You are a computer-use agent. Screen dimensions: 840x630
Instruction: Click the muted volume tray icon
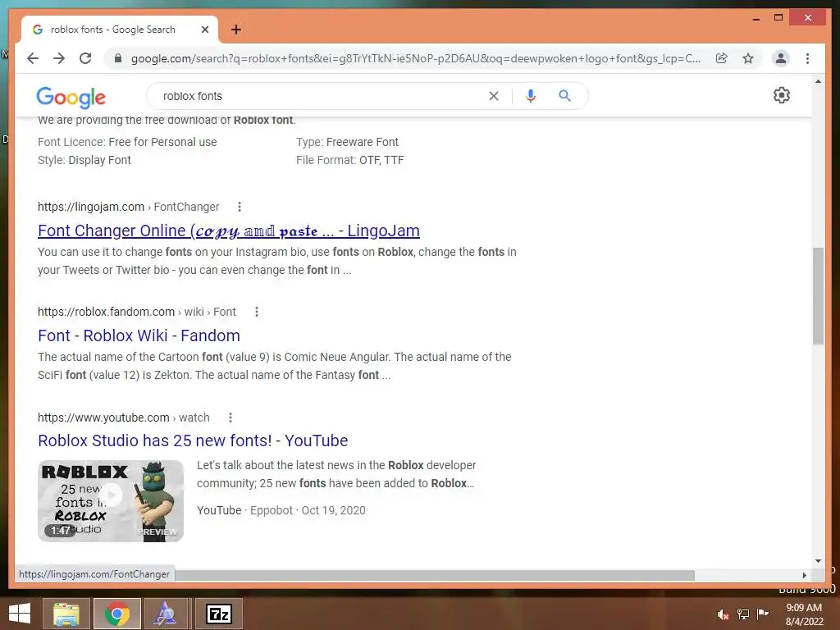724,614
